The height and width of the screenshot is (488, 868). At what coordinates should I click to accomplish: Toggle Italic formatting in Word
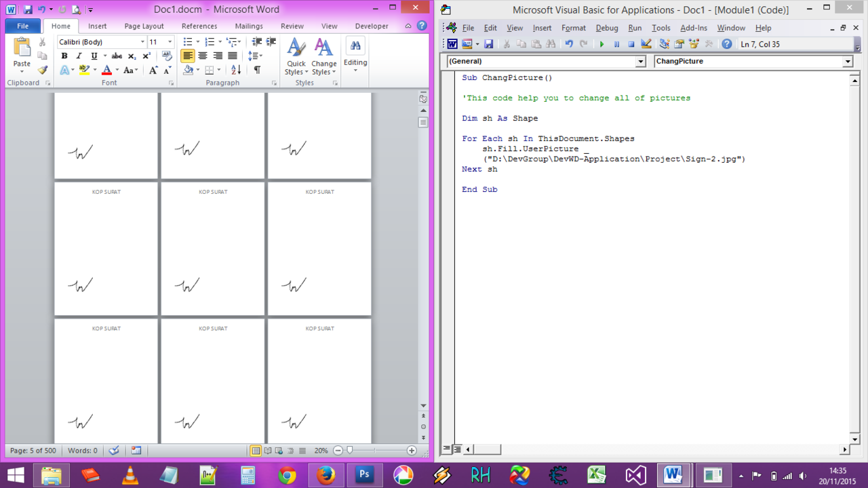79,56
